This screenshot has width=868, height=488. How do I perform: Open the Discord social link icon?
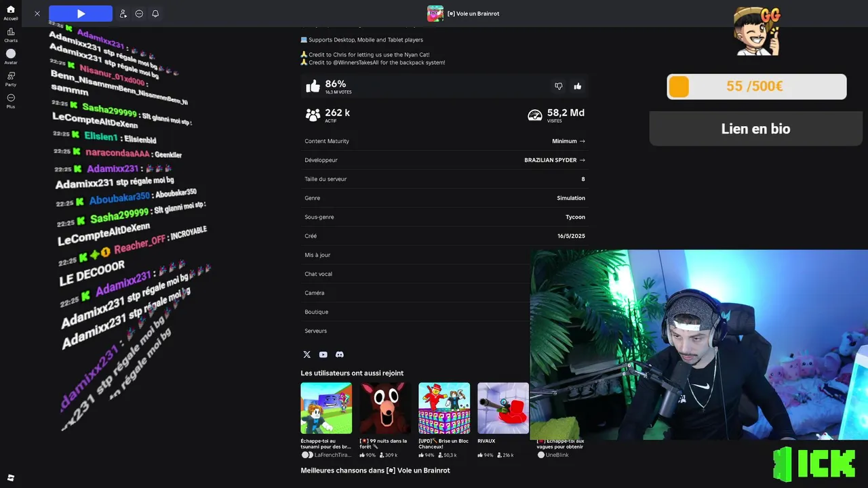point(340,354)
